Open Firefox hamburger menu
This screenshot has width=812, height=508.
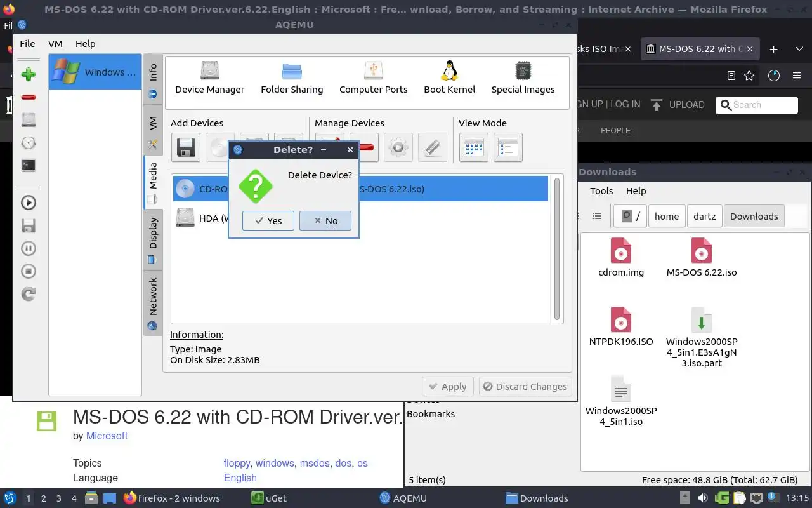click(797, 76)
